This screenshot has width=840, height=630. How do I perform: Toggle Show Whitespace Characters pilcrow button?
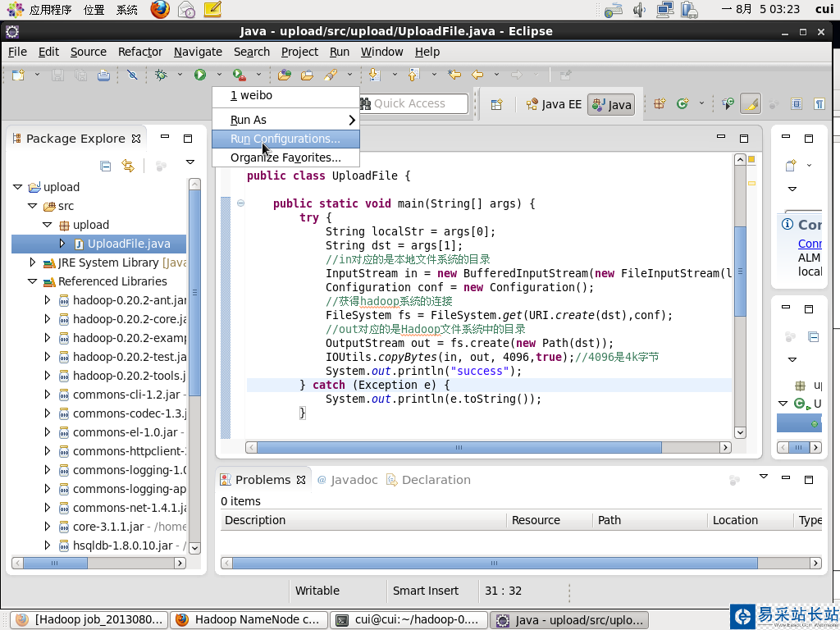point(819,104)
